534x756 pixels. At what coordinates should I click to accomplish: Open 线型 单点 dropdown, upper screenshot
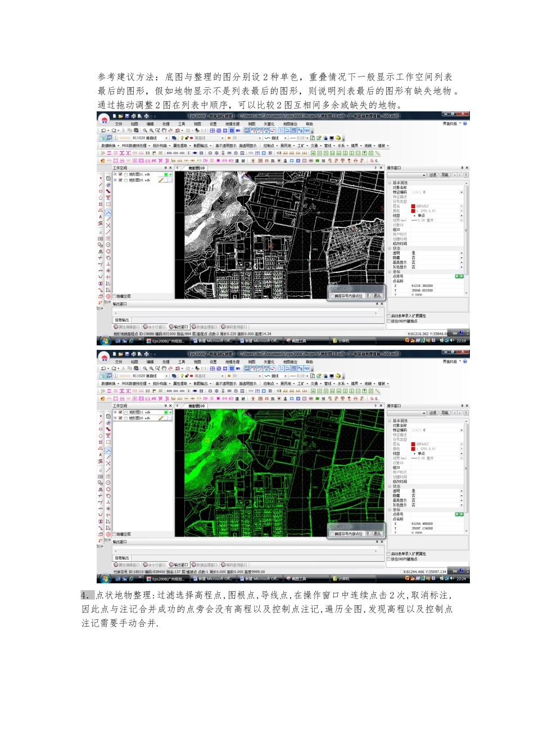click(461, 215)
